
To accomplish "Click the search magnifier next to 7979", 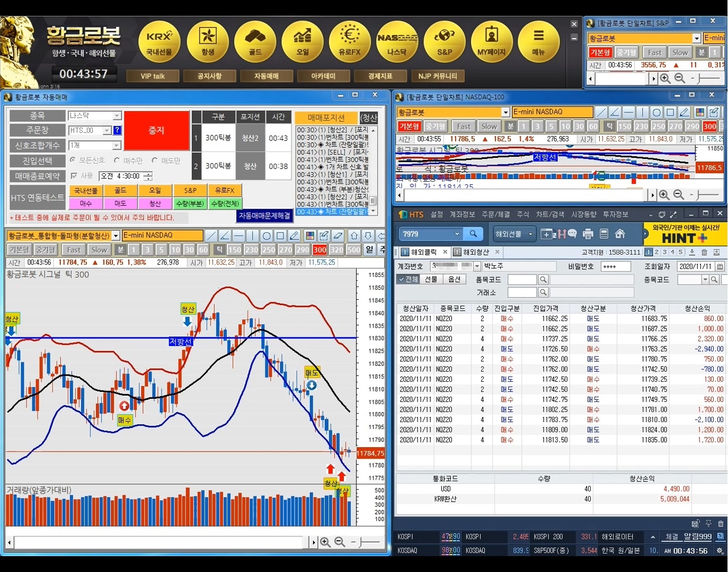I will (473, 234).
